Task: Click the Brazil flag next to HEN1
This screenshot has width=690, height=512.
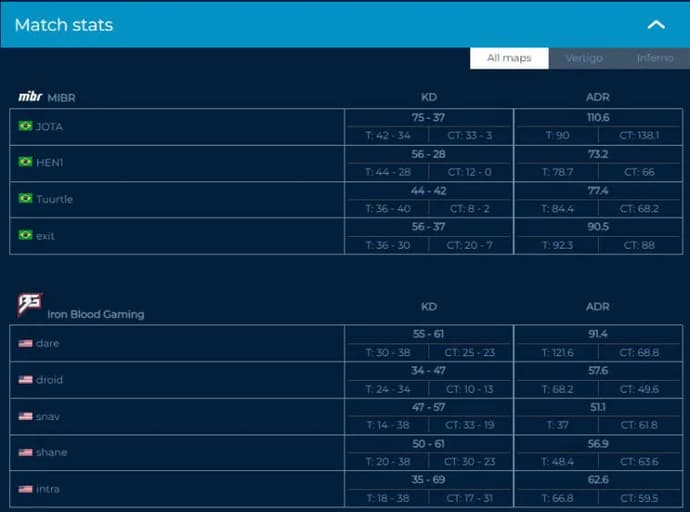Action: (25, 162)
